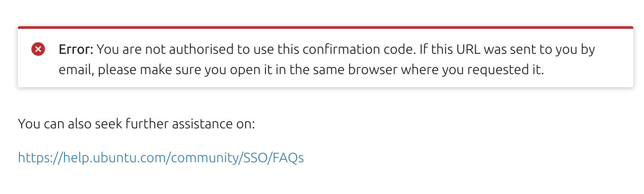Click the word "email" in the error message
This screenshot has height=194, width=644.
(75, 70)
